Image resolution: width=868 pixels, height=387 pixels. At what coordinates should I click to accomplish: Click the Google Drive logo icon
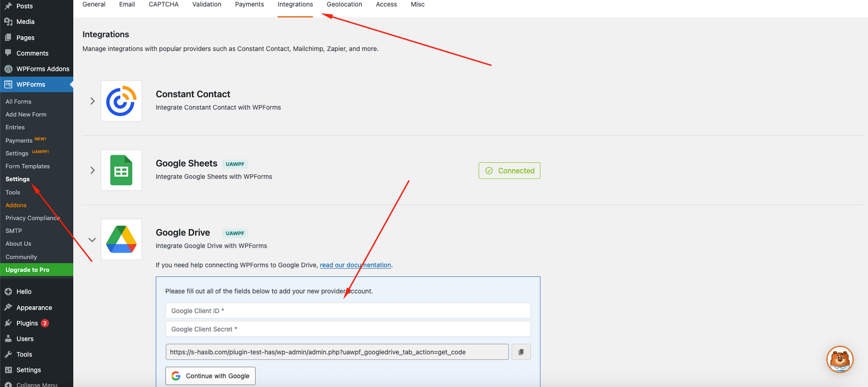pos(121,239)
